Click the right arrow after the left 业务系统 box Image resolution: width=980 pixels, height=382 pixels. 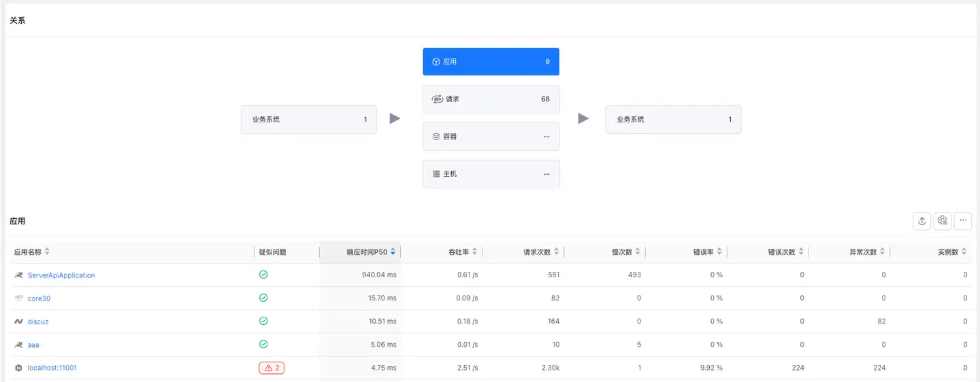click(395, 119)
